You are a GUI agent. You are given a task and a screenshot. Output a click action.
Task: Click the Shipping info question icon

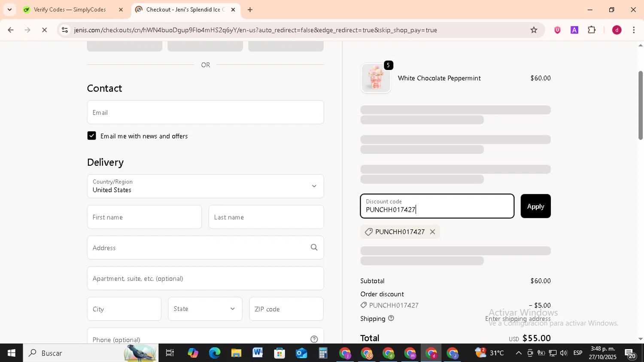tap(391, 318)
